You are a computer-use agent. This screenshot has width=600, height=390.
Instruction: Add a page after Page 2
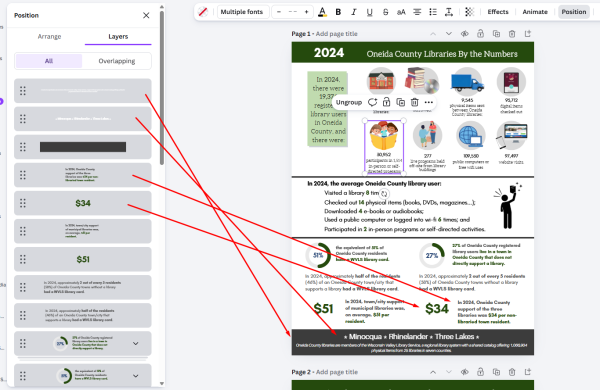coord(528,372)
